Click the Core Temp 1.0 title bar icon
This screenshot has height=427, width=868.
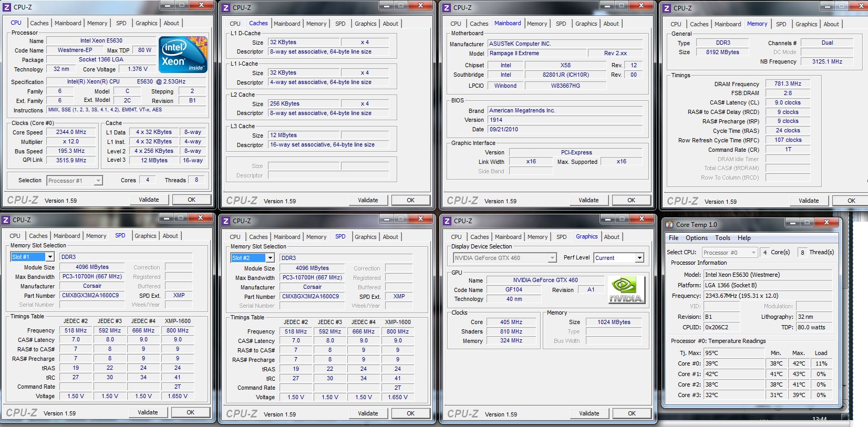(669, 224)
